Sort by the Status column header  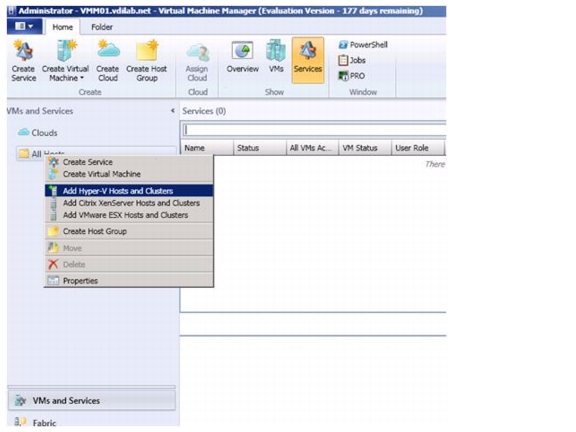pyautogui.click(x=260, y=148)
